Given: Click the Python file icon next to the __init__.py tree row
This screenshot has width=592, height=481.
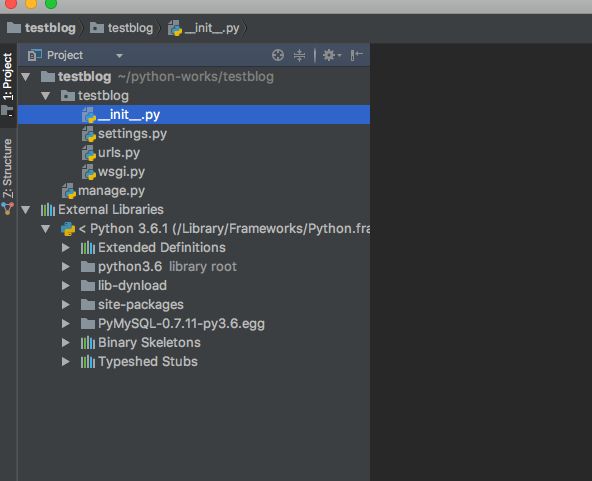Looking at the screenshot, I should (x=89, y=115).
